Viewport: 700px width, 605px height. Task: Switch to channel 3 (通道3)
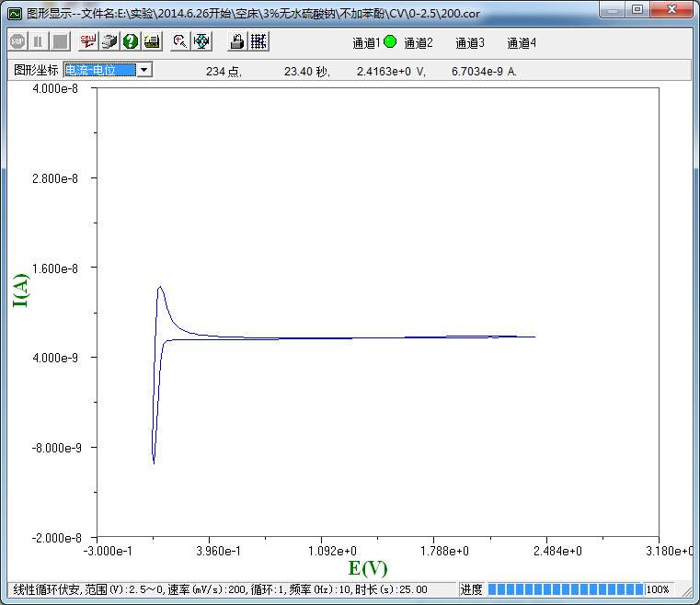tap(470, 43)
